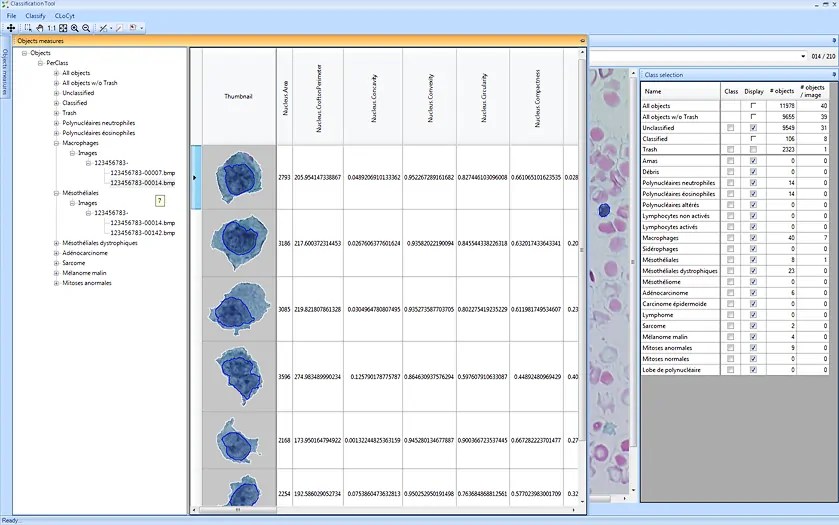
Task: Click the blue outlined cell in the microscope image
Action: click(x=604, y=210)
